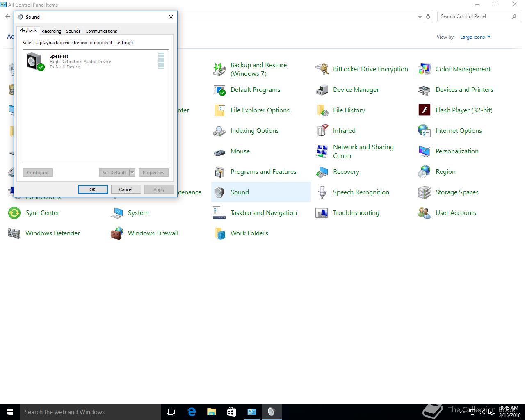Expand the address bar history dropdown
Screen dimensions: 525x420
[420, 16]
